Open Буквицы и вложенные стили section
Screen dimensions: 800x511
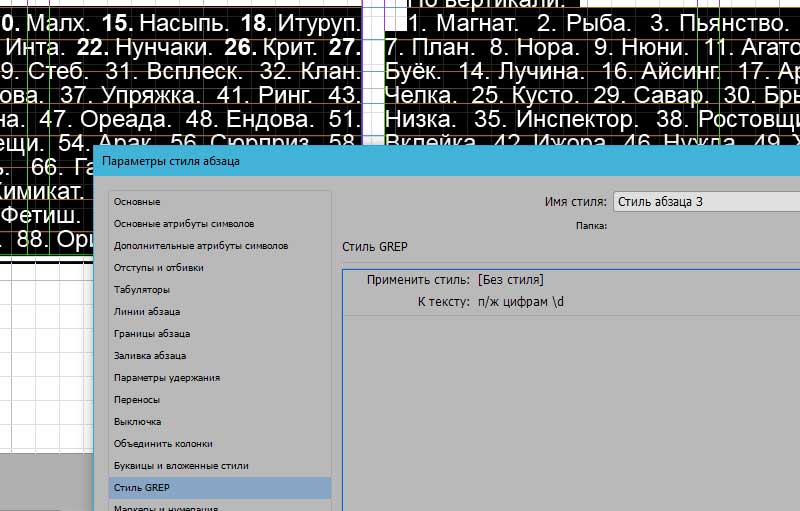pos(181,466)
